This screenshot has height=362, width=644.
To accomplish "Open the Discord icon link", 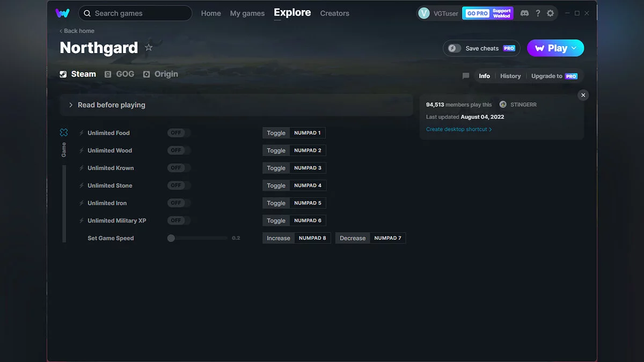I will pos(524,13).
